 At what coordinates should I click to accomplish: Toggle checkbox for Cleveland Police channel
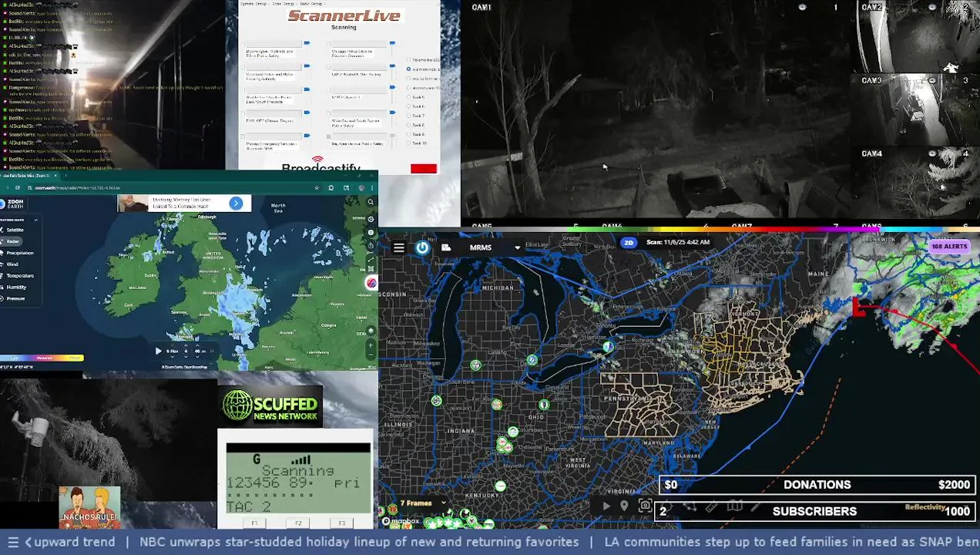tap(243, 67)
